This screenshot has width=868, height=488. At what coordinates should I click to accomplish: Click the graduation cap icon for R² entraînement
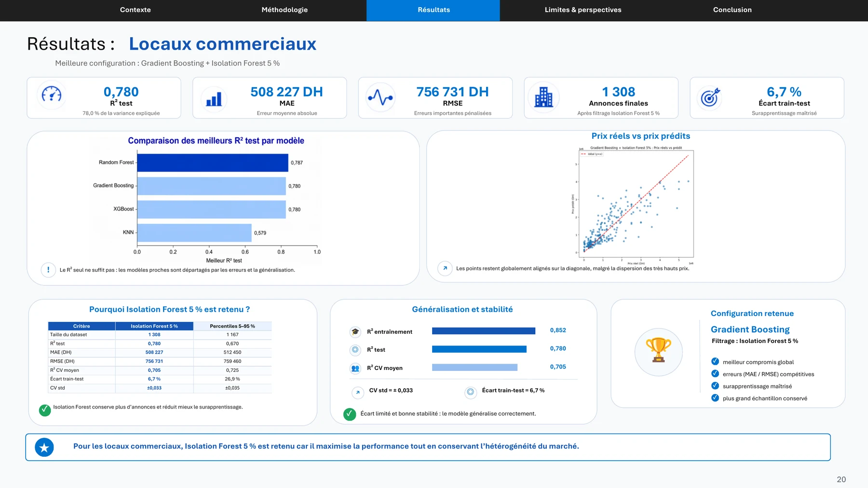click(355, 331)
